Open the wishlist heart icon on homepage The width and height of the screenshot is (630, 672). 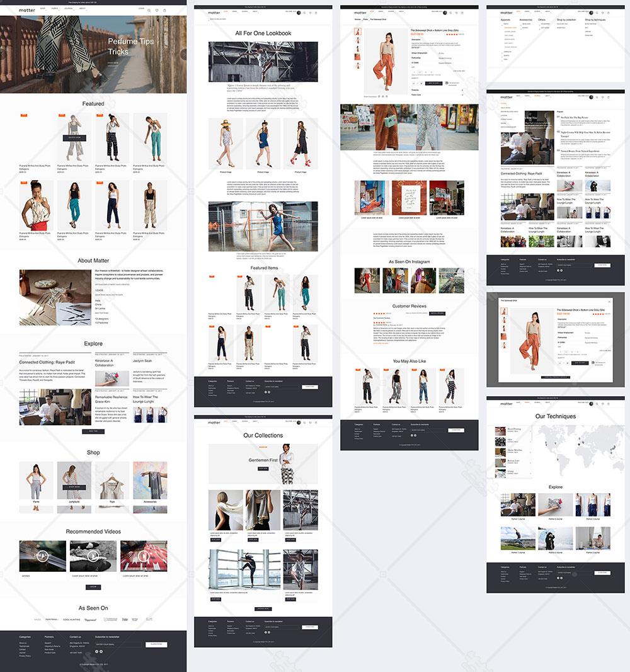click(x=157, y=11)
